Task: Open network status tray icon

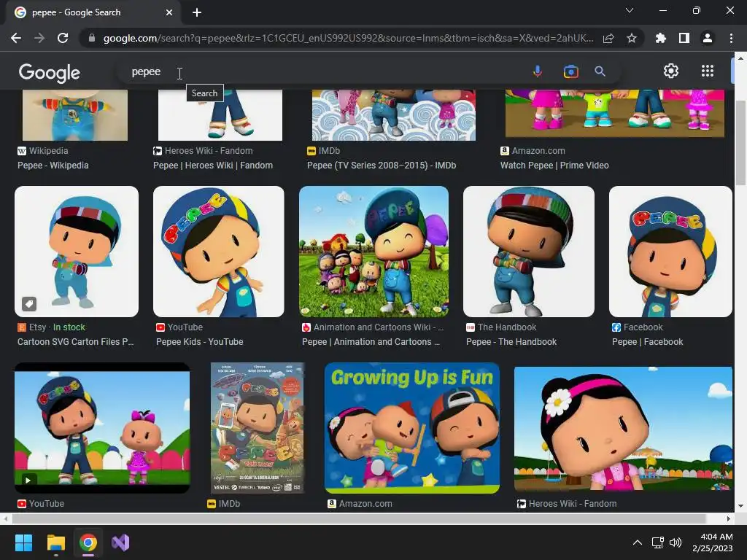Action: [658, 542]
